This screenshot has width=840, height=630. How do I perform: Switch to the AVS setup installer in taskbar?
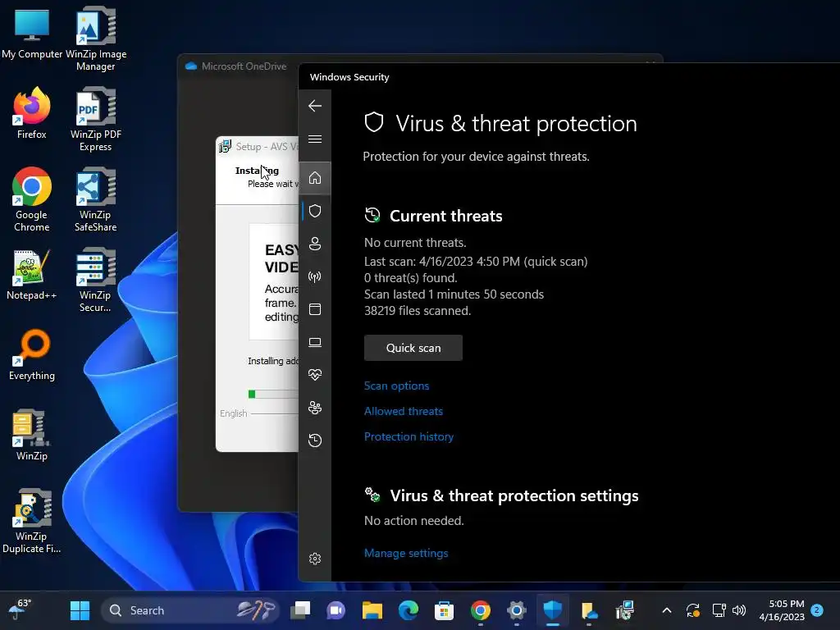coord(624,610)
